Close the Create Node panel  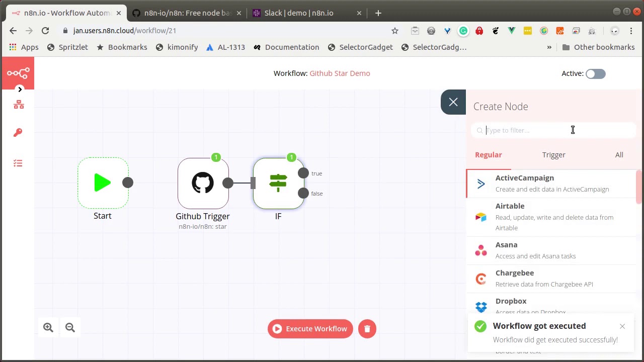[453, 102]
